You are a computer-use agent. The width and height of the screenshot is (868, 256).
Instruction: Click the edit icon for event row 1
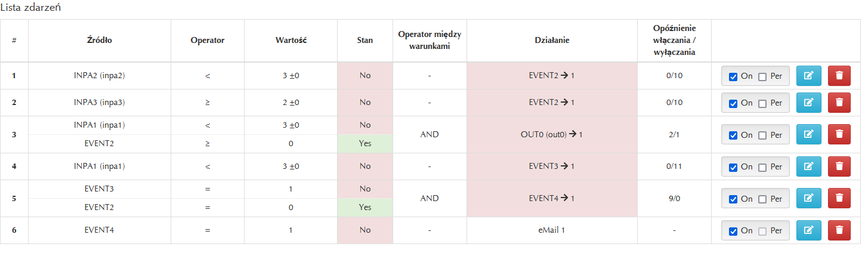pyautogui.click(x=808, y=76)
